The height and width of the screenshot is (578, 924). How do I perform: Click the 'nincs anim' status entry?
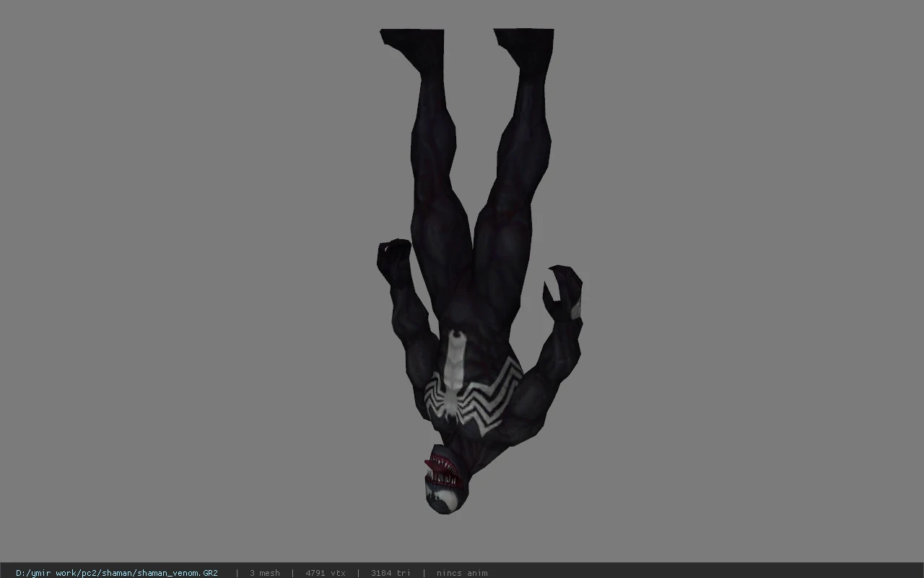point(462,573)
